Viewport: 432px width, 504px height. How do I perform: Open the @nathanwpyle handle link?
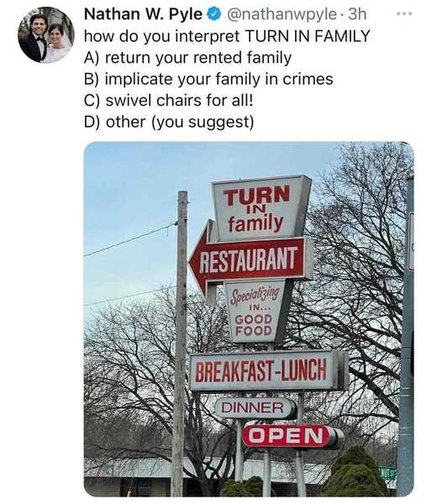click(x=282, y=14)
